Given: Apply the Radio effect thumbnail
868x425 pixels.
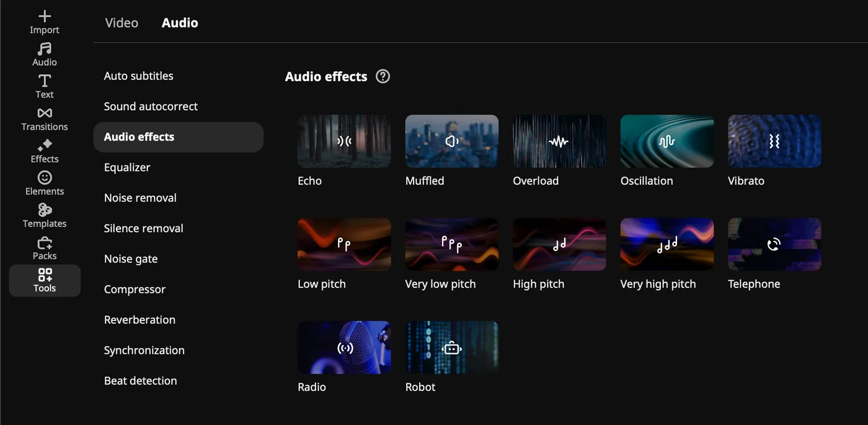Looking at the screenshot, I should [x=344, y=348].
